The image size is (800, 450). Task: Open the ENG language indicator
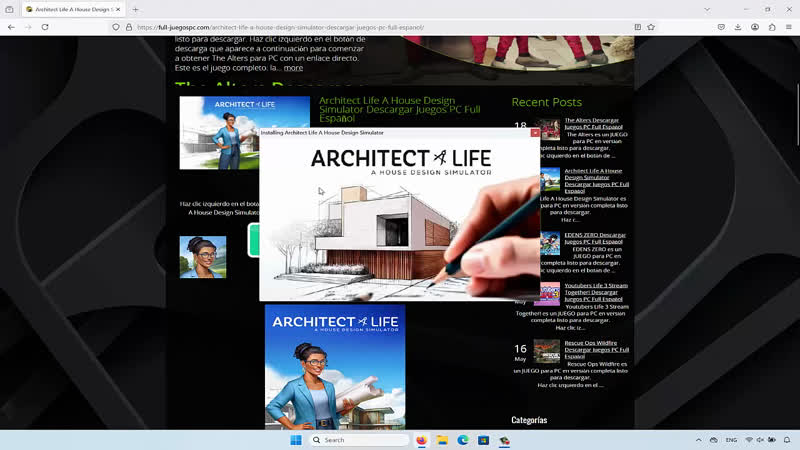click(731, 440)
